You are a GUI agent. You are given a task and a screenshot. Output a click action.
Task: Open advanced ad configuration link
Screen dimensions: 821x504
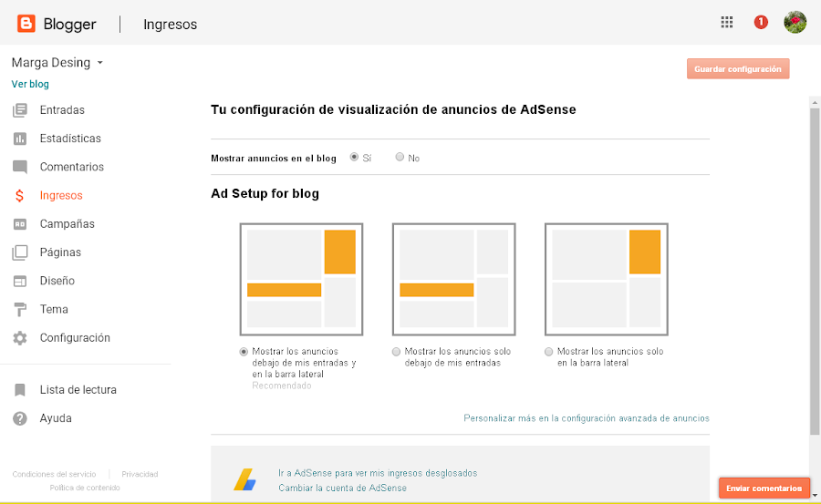(587, 418)
